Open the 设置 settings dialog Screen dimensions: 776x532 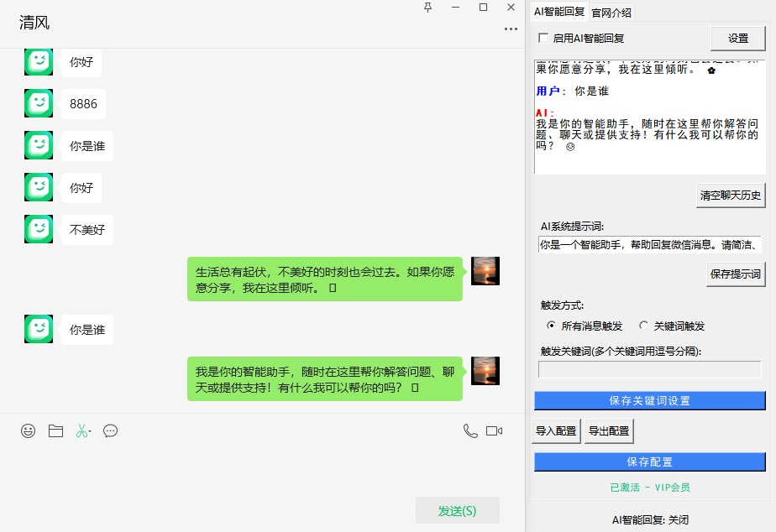737,38
